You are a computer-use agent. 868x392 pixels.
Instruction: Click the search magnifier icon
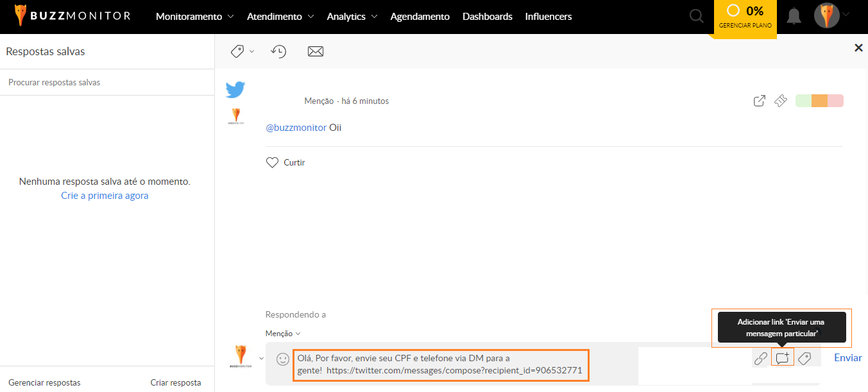696,16
